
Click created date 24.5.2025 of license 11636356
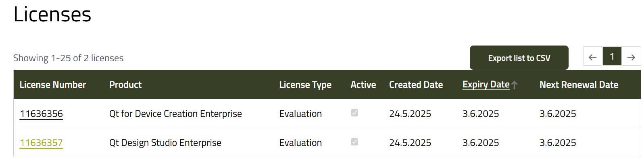[410, 114]
